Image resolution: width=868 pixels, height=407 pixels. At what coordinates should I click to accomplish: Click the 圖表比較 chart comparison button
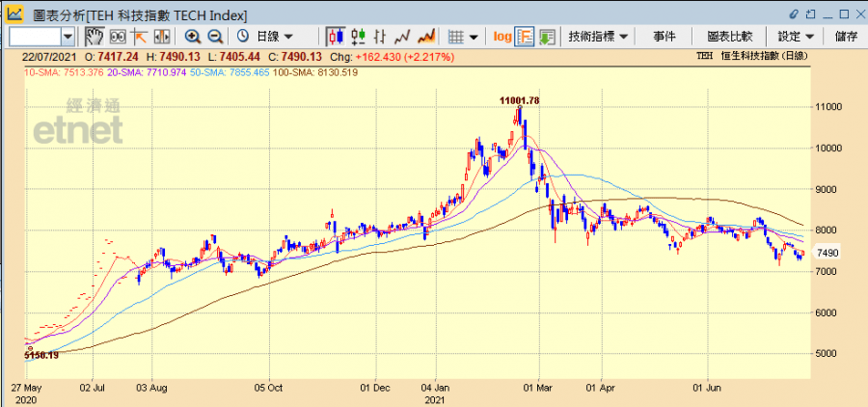click(x=731, y=36)
